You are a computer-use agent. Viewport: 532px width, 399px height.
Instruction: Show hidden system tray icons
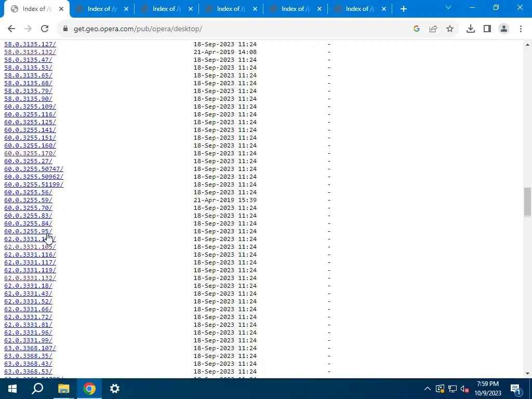428,389
